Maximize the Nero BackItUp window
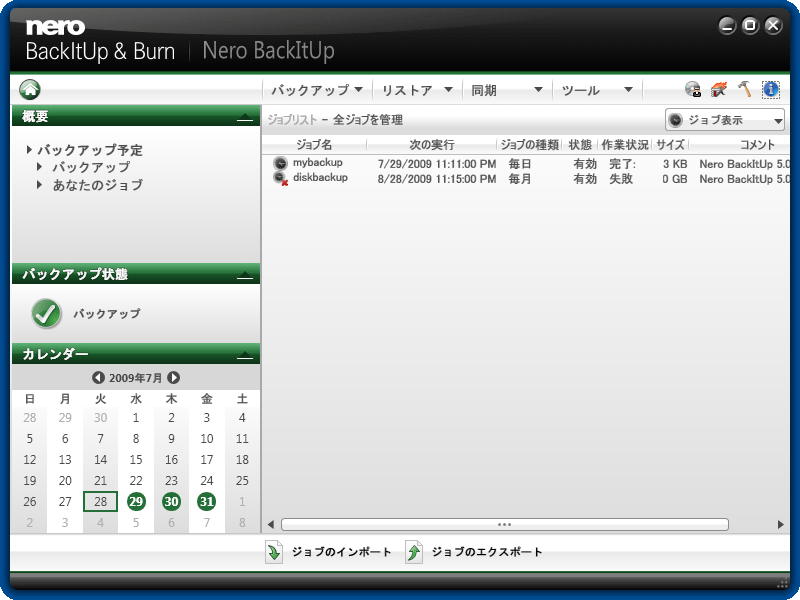Viewport: 800px width, 600px height. [750, 25]
